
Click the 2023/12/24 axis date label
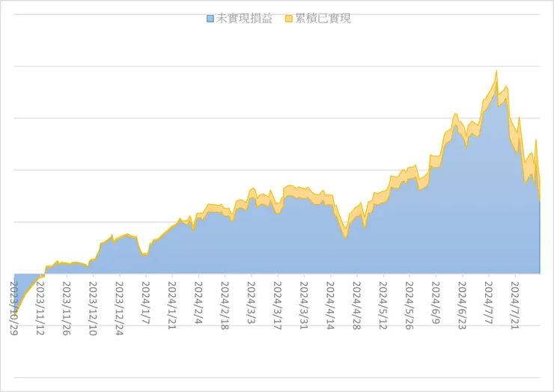pos(120,308)
